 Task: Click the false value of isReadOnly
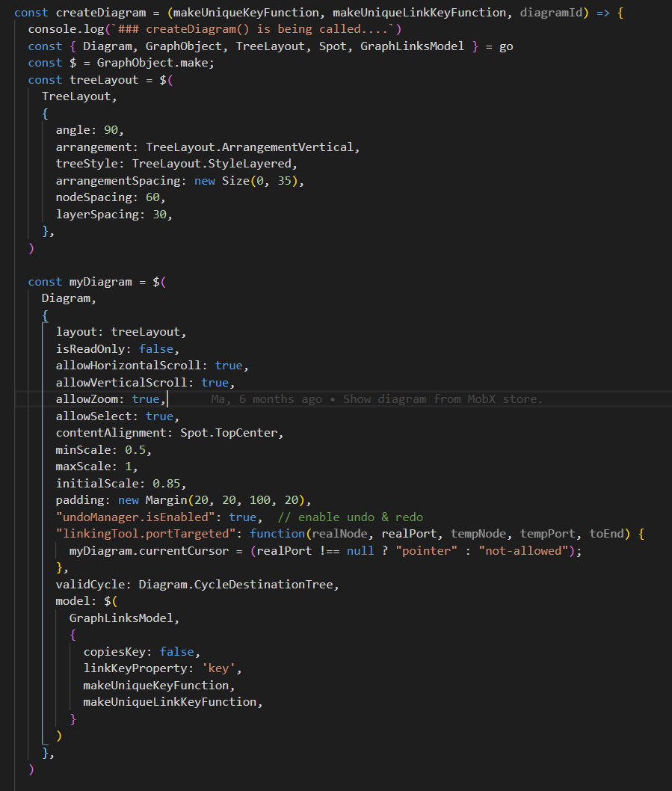[x=156, y=349]
